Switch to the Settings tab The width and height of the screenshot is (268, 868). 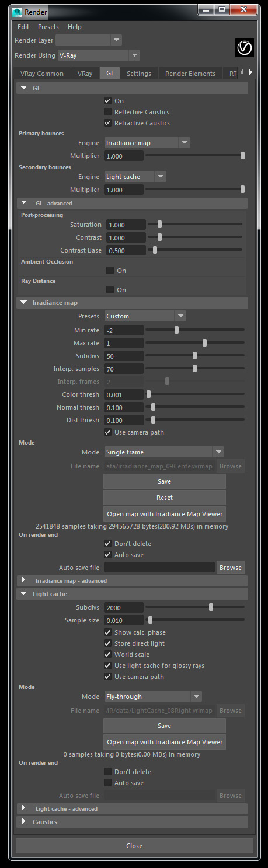139,73
